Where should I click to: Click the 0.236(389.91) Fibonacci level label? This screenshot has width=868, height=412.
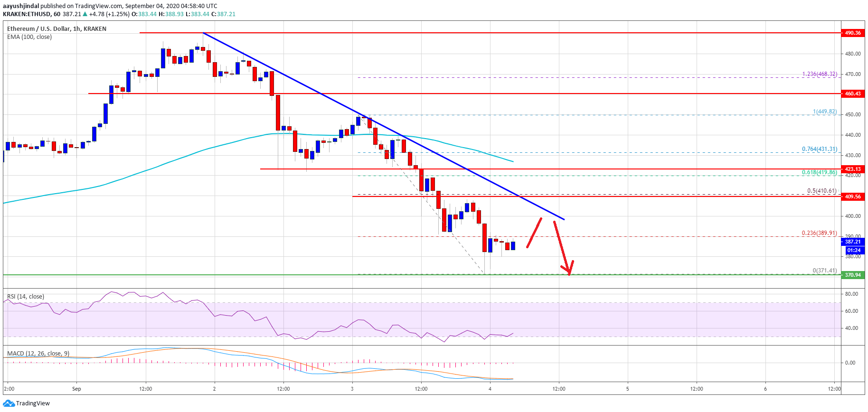820,233
